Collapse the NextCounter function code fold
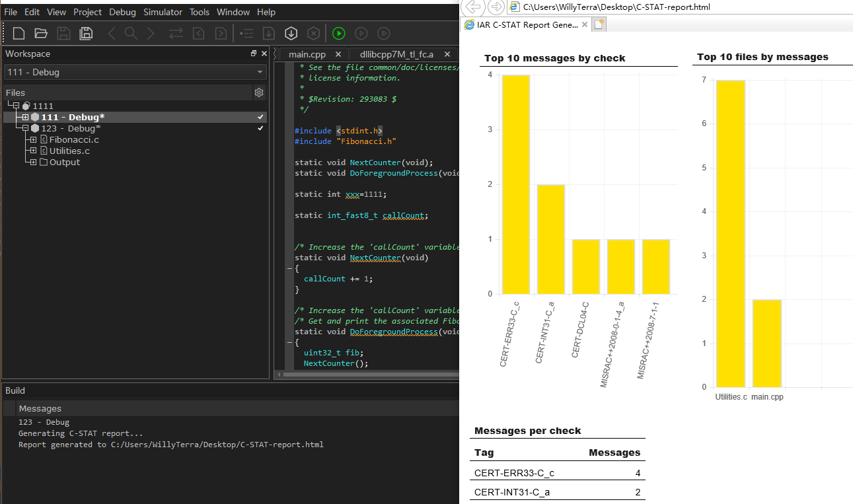Image resolution: width=853 pixels, height=504 pixels. click(x=289, y=268)
